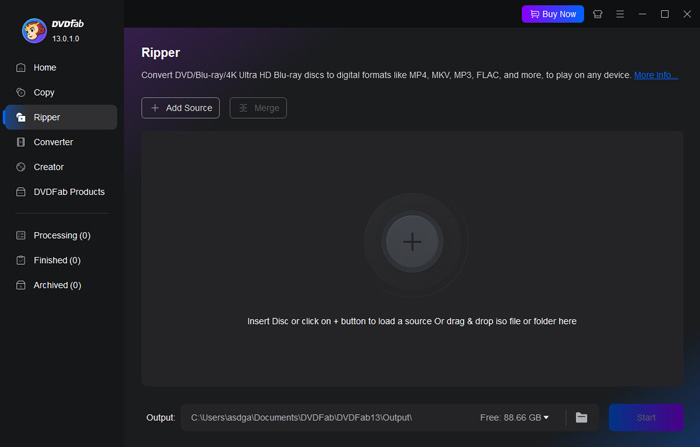Screen dimensions: 700x447
Task: Open the skin/theme shirt icon
Action: [597, 14]
